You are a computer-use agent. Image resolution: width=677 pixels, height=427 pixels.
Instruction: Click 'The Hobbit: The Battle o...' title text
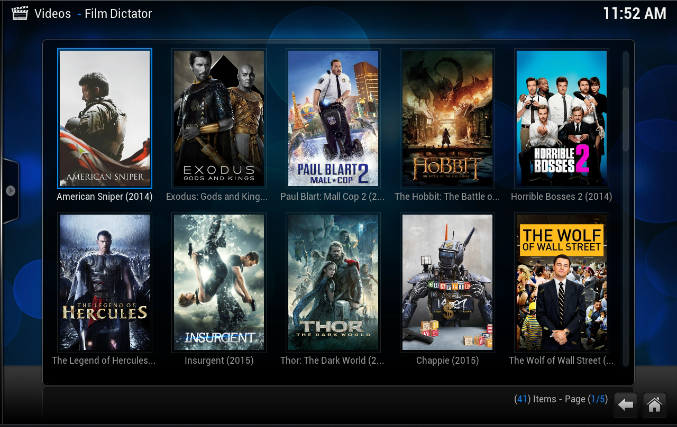click(x=447, y=197)
